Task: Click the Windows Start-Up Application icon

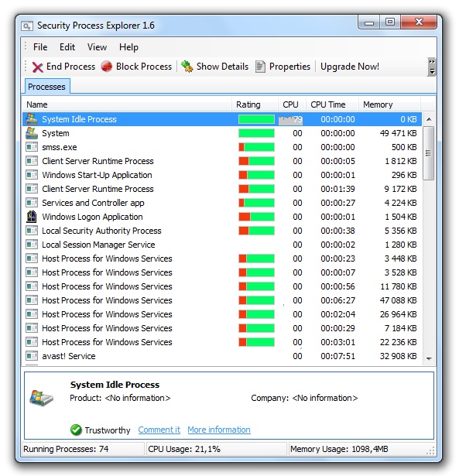Action: 32,175
